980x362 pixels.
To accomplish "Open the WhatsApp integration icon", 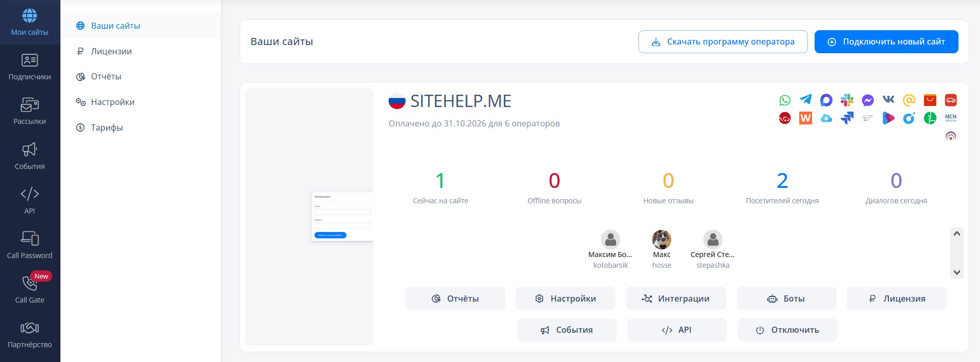I will point(784,100).
